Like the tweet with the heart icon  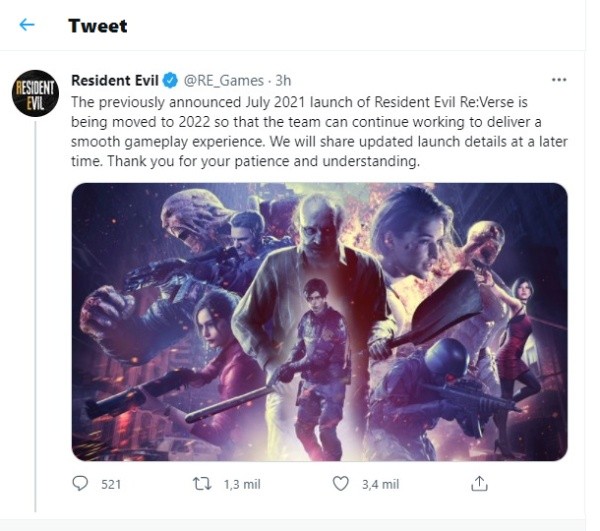[341, 484]
